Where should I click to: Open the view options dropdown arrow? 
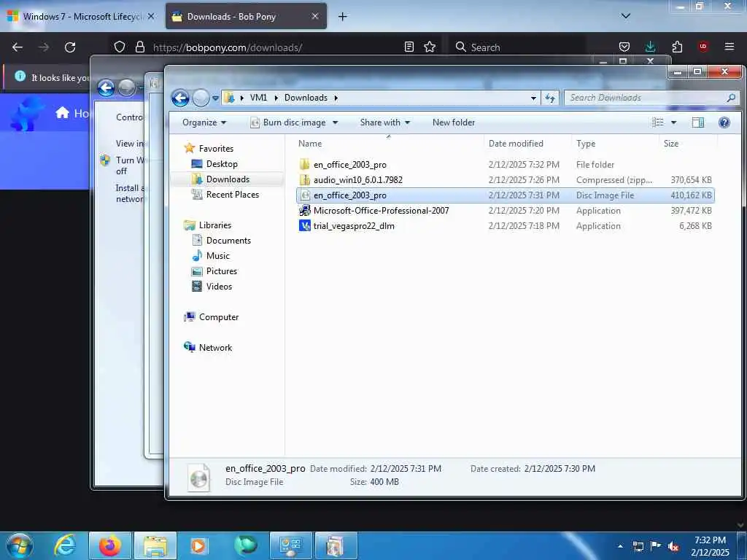point(673,122)
